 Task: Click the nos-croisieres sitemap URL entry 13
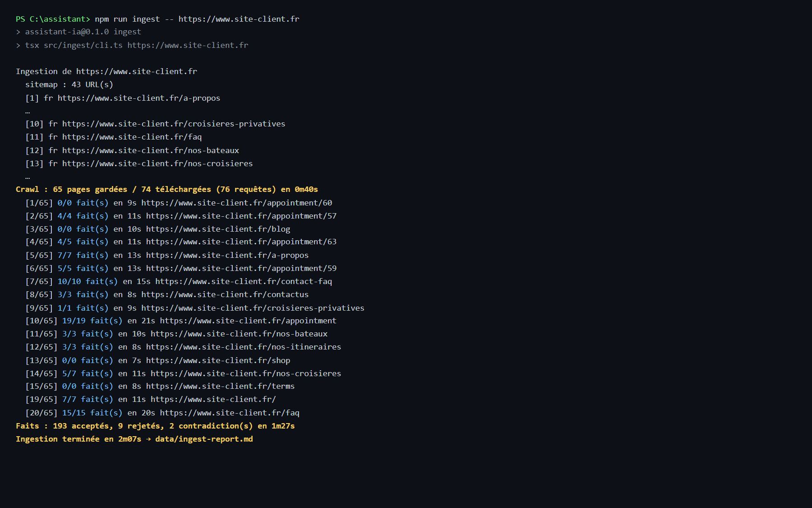pos(157,163)
